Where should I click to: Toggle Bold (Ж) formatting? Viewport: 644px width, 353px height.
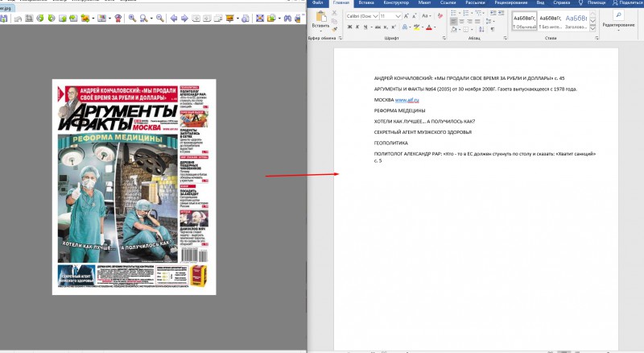349,27
